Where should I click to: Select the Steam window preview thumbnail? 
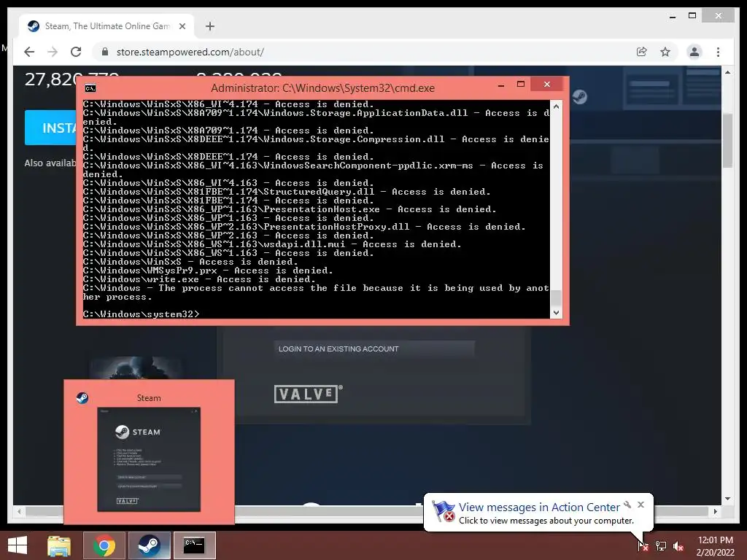click(x=149, y=459)
